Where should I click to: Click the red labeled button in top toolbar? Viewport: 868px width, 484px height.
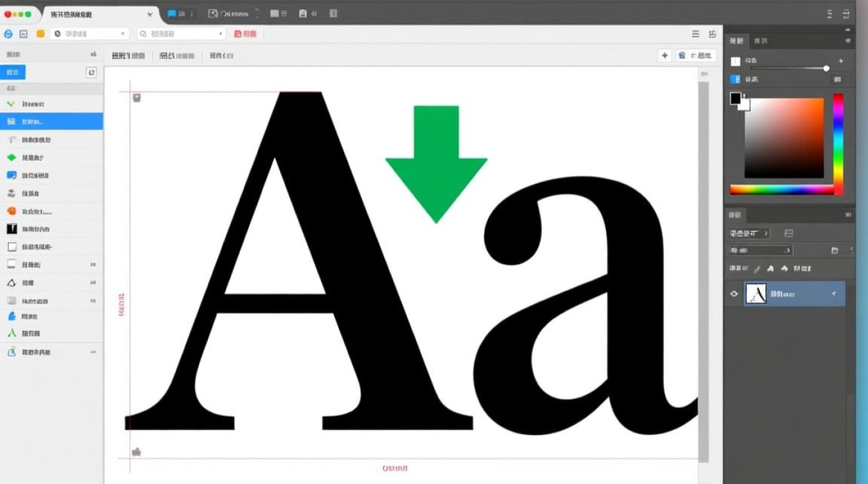(x=245, y=34)
